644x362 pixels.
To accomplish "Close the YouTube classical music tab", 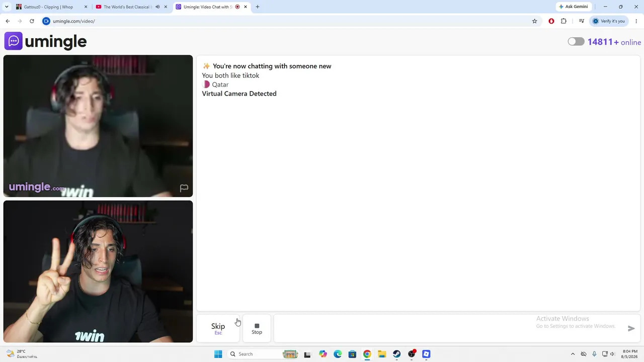I will [x=166, y=7].
